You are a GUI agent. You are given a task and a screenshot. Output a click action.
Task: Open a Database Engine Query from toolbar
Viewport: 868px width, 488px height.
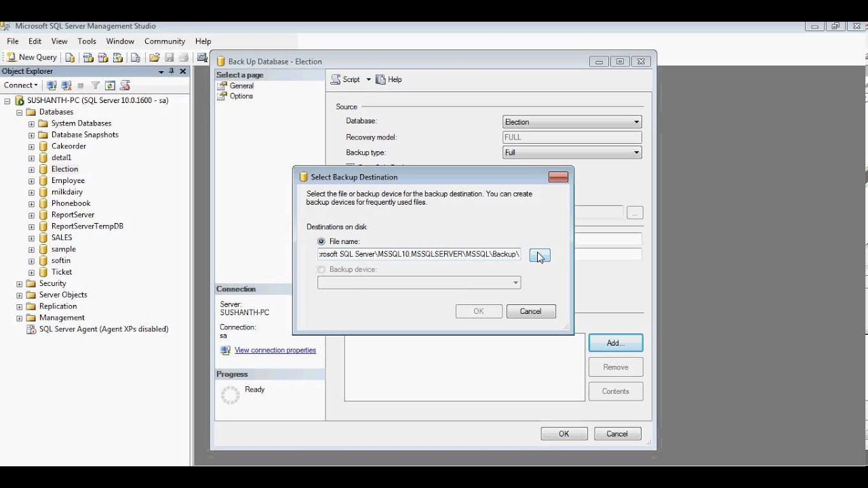pyautogui.click(x=70, y=58)
